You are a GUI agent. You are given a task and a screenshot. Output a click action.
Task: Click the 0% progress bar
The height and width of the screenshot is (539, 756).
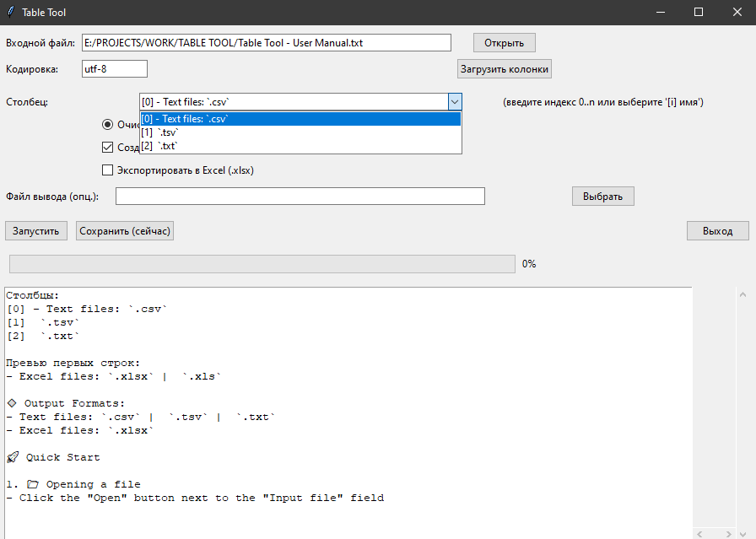[262, 264]
